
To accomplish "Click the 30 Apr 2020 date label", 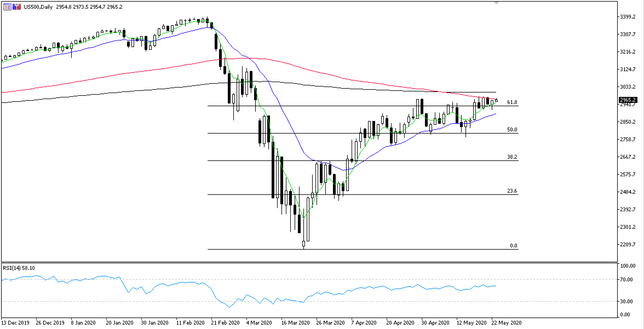I will [435, 323].
